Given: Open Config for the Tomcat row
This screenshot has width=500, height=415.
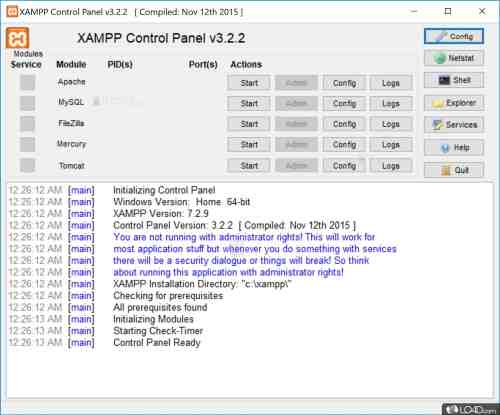Looking at the screenshot, I should [344, 166].
